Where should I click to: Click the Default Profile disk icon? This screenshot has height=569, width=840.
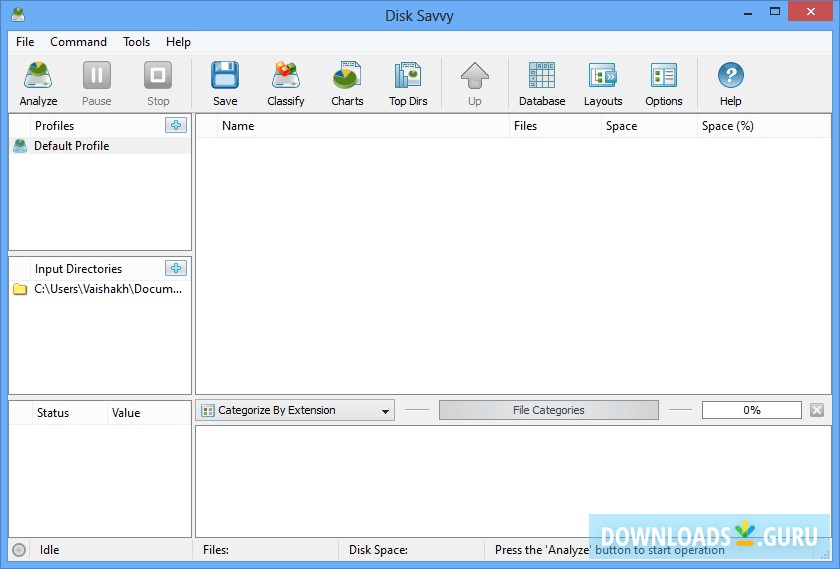pyautogui.click(x=20, y=146)
